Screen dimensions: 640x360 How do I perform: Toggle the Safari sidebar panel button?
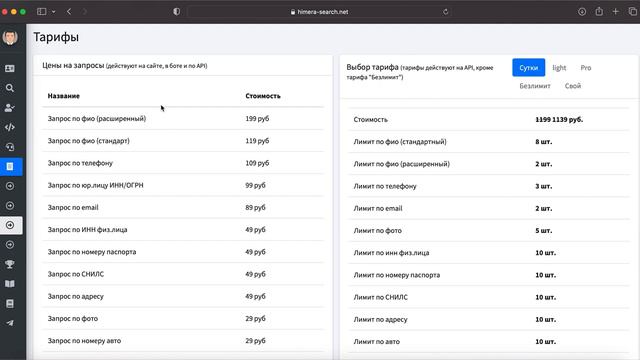[42, 12]
